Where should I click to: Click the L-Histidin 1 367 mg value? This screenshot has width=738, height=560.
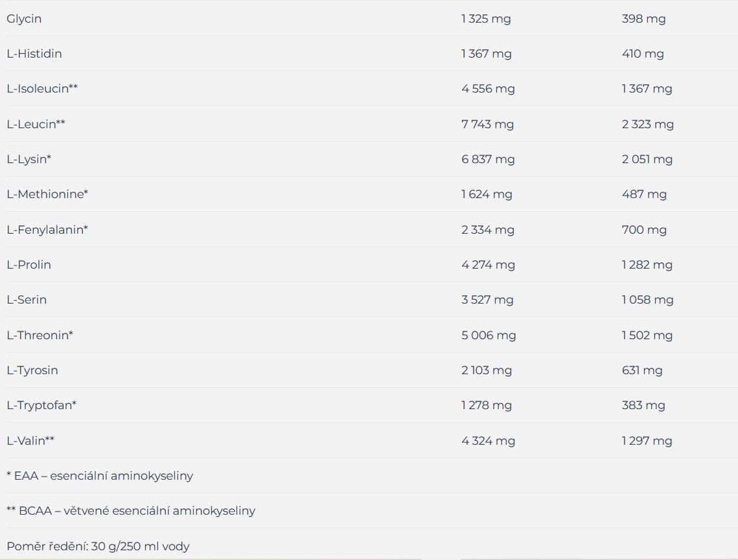point(486,54)
